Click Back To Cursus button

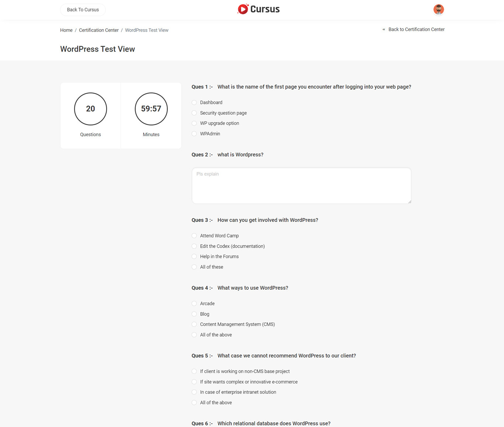pyautogui.click(x=83, y=10)
